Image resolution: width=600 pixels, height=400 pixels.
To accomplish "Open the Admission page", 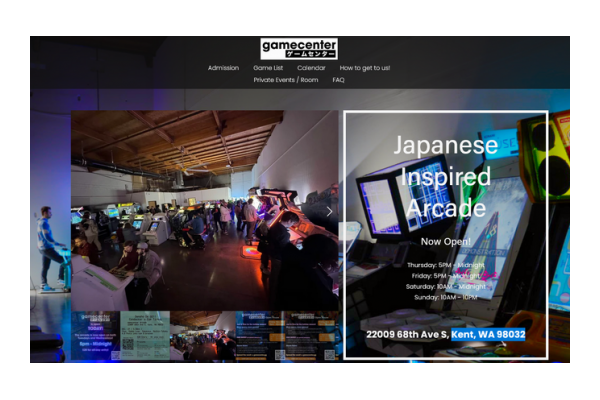I will 223,68.
